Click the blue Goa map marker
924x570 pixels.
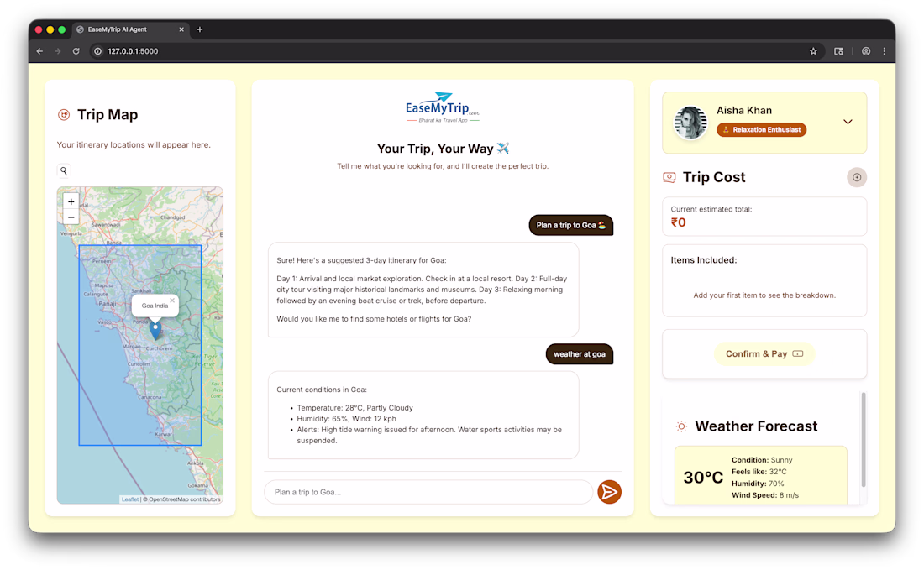tap(155, 330)
